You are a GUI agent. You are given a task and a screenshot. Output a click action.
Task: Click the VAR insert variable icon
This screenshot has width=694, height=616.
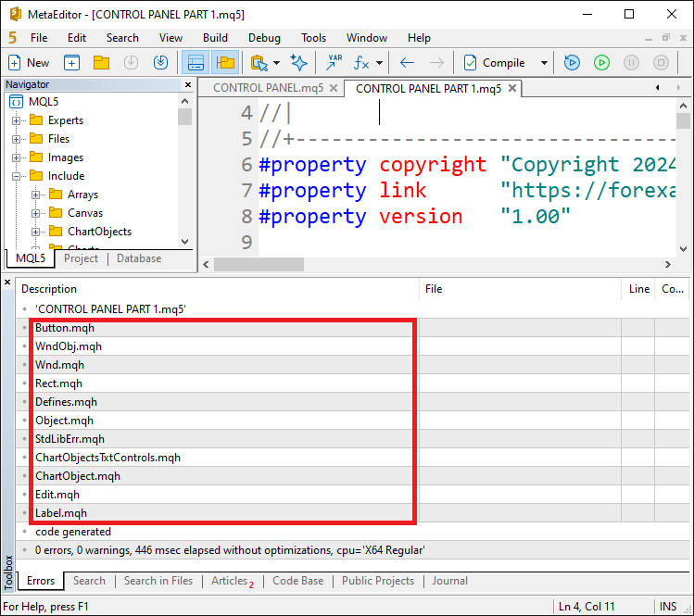click(x=334, y=63)
